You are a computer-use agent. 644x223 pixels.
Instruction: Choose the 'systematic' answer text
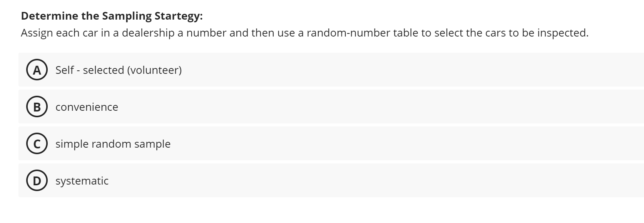82,181
